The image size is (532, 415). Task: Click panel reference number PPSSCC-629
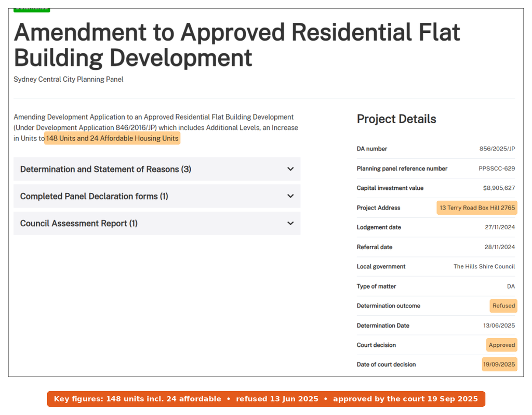497,168
